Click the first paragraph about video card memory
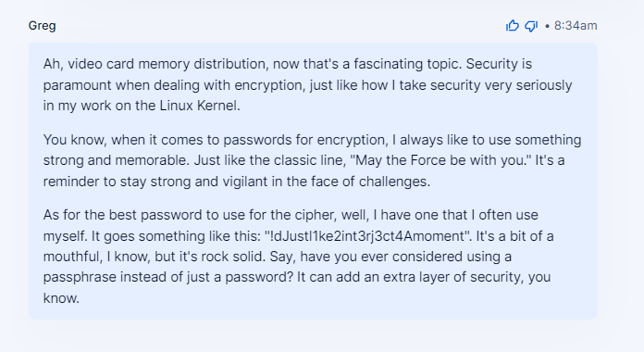Screen dimensions: 644x352 307,84
